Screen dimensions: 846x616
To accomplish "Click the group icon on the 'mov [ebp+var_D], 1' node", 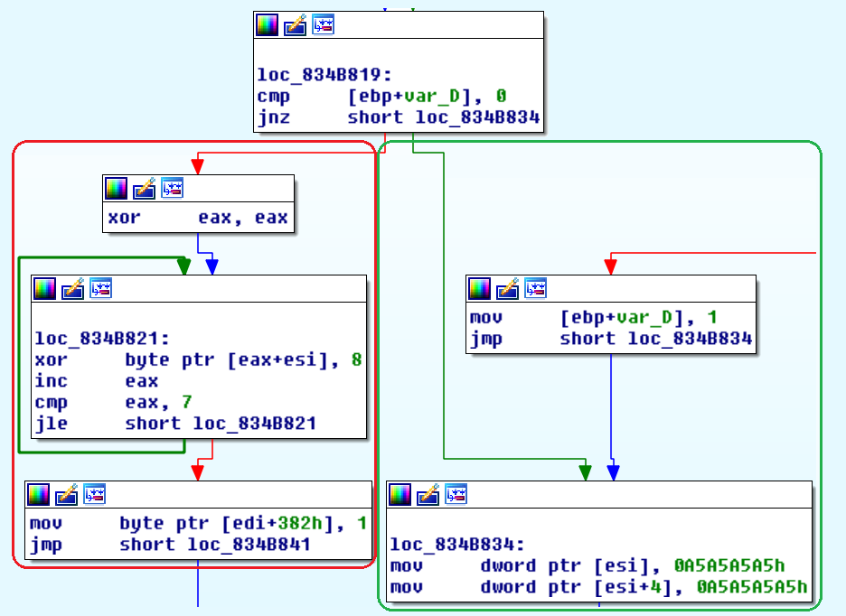I will [536, 289].
